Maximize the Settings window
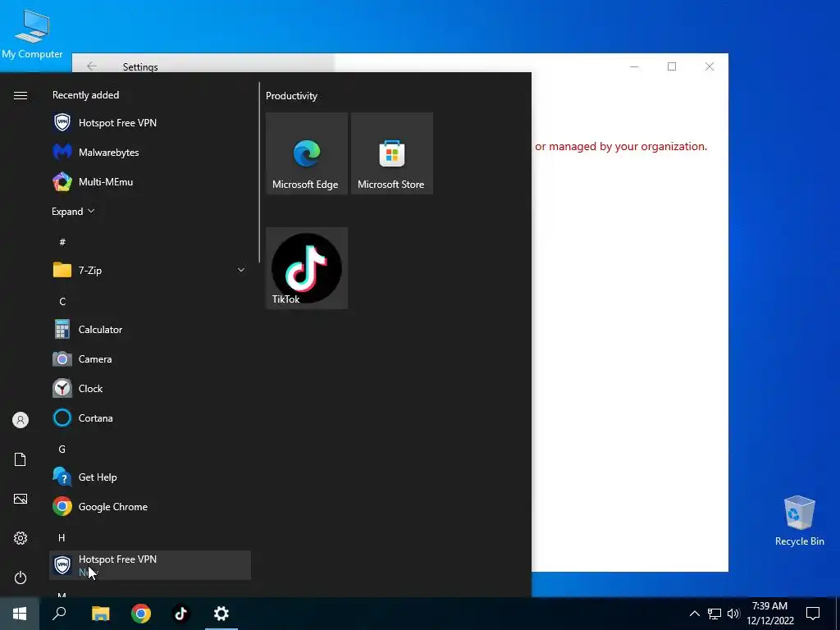This screenshot has height=630, width=840. [672, 66]
